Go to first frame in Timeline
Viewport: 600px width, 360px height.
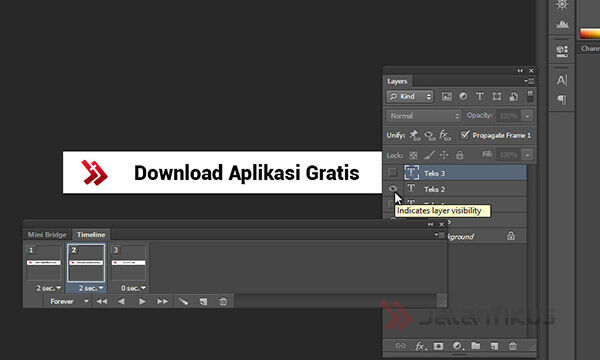point(101,301)
